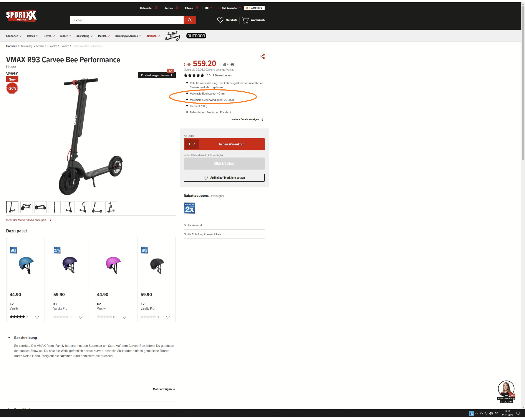The image size is (525, 420).
Task: Collapse the Beschreibung section
Action: pos(9,338)
